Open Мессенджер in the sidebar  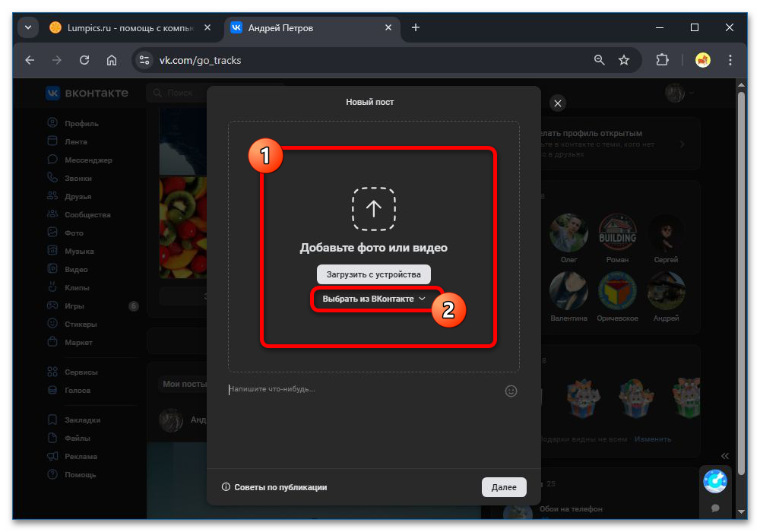tap(88, 160)
